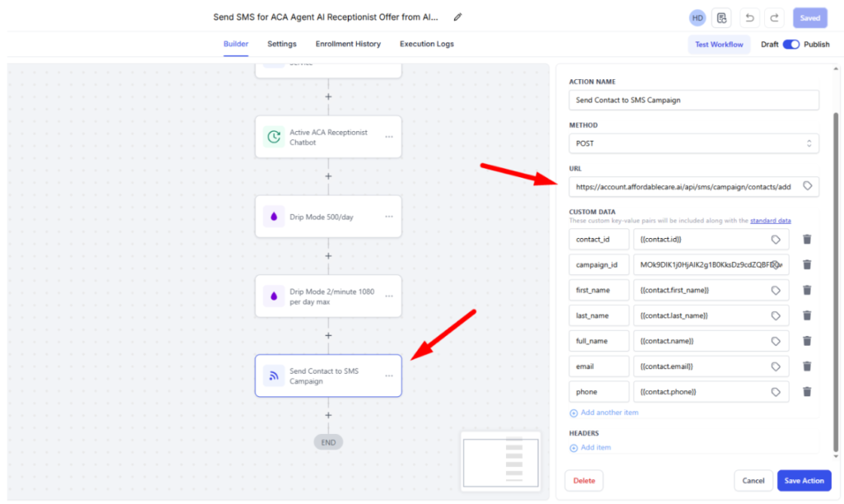Toggle the Draft/Publish switch

790,44
